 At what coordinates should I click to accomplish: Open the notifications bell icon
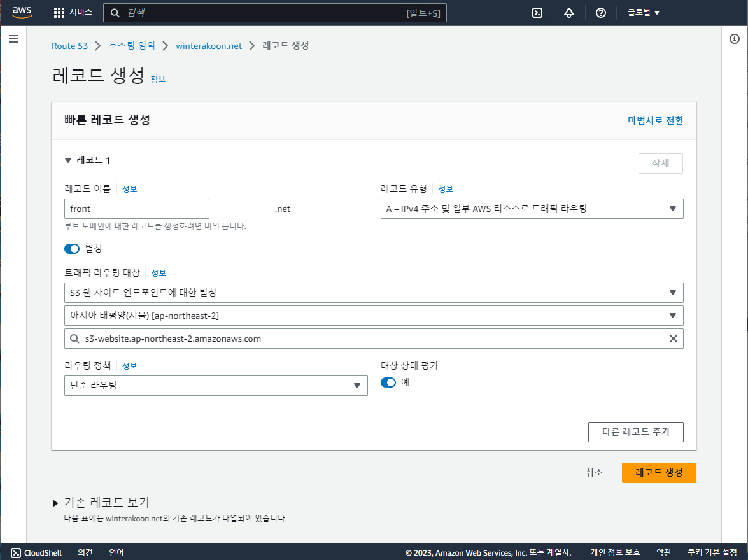tap(568, 13)
